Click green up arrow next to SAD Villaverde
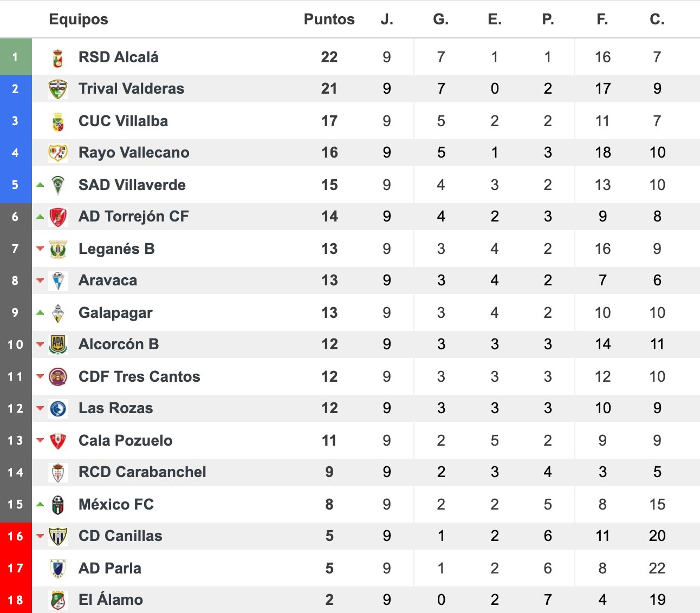 (x=40, y=185)
